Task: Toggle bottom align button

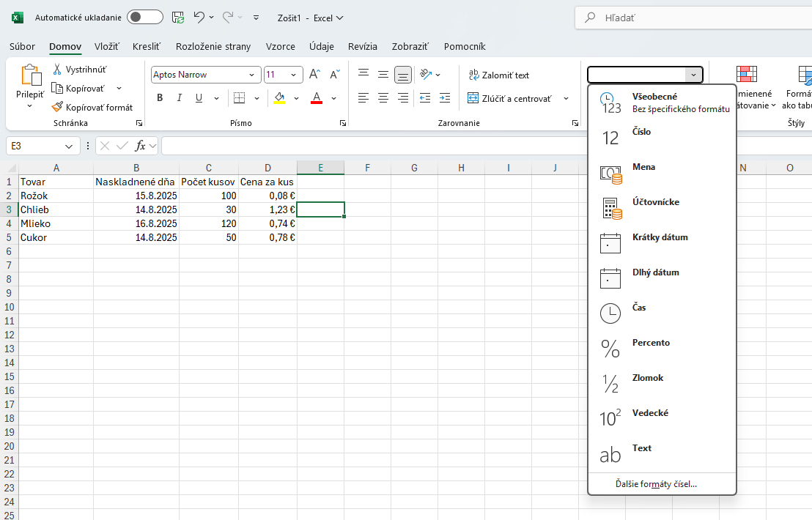Action: [403, 75]
